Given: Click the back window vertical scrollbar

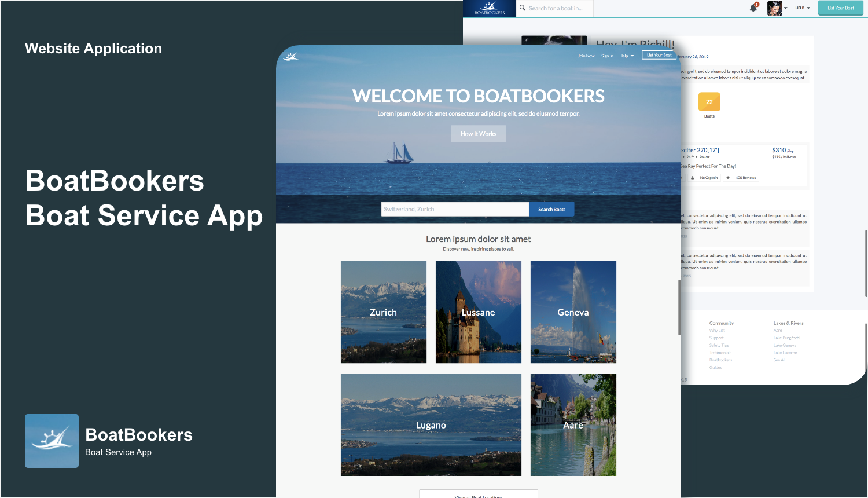Looking at the screenshot, I should (x=866, y=263).
